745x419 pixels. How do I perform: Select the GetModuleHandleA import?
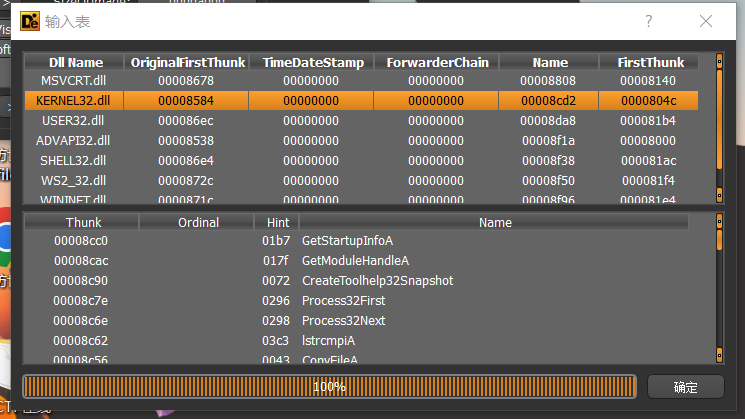pyautogui.click(x=356, y=261)
